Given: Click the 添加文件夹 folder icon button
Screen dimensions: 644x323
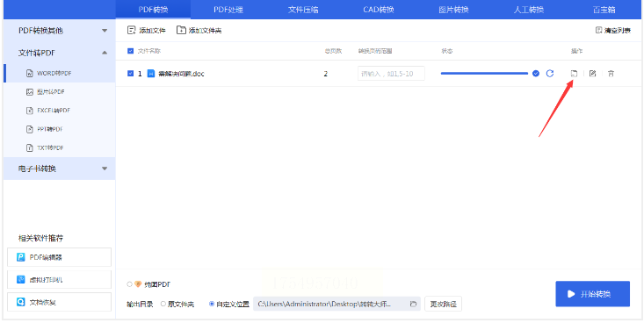Looking at the screenshot, I should click(181, 30).
